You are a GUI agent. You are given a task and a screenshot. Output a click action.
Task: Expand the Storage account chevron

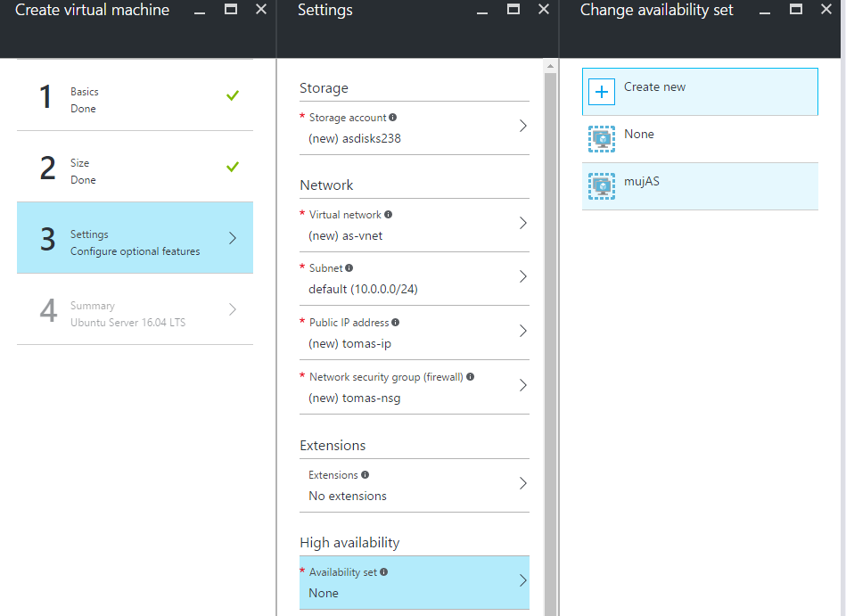tap(522, 126)
